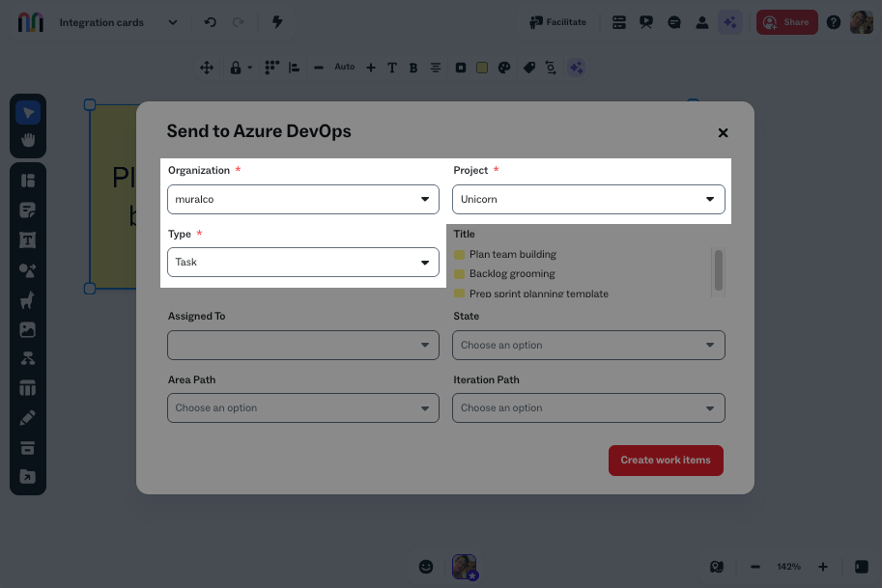Zoom in with the bottom plus button
This screenshot has width=882, height=588.
tap(822, 567)
